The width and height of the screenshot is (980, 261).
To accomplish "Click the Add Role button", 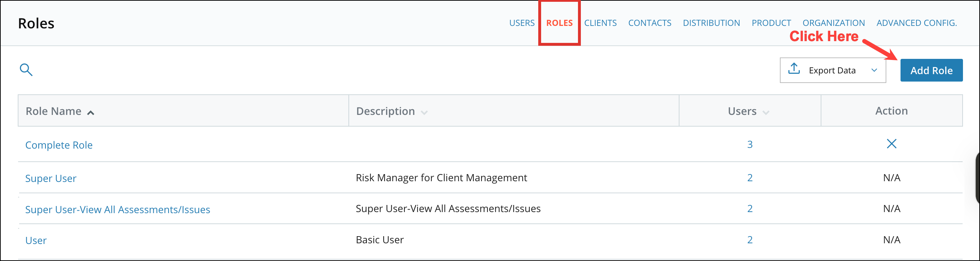I will click(x=931, y=70).
